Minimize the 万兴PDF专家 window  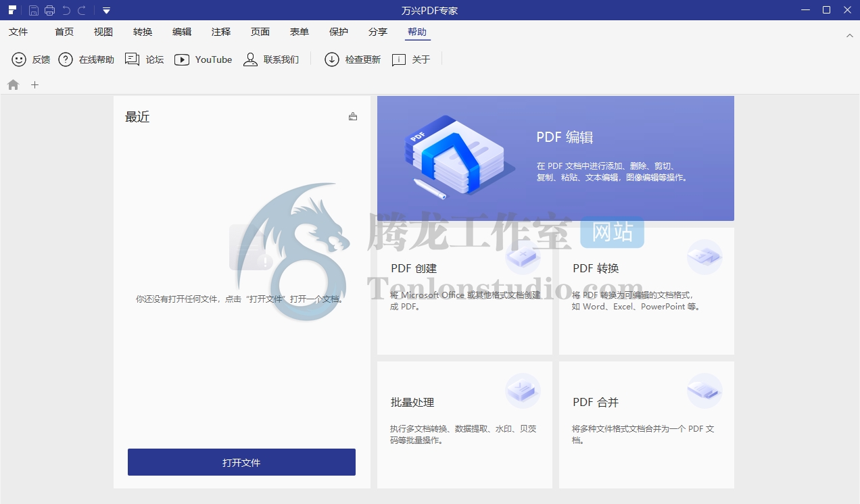pyautogui.click(x=805, y=10)
